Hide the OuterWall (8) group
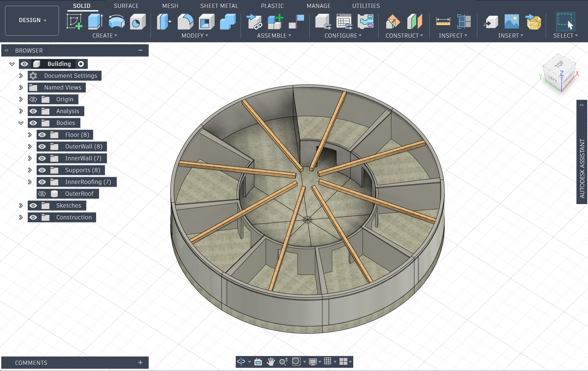Image resolution: width=588 pixels, height=371 pixels. 42,147
